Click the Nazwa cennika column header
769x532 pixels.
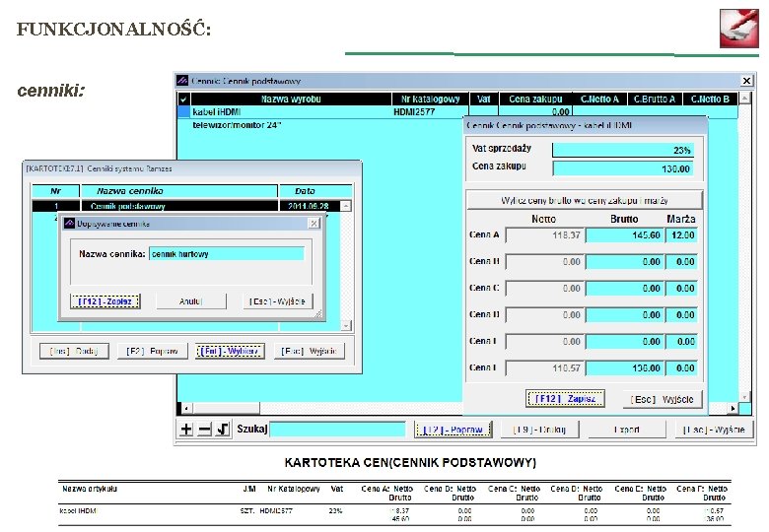179,191
